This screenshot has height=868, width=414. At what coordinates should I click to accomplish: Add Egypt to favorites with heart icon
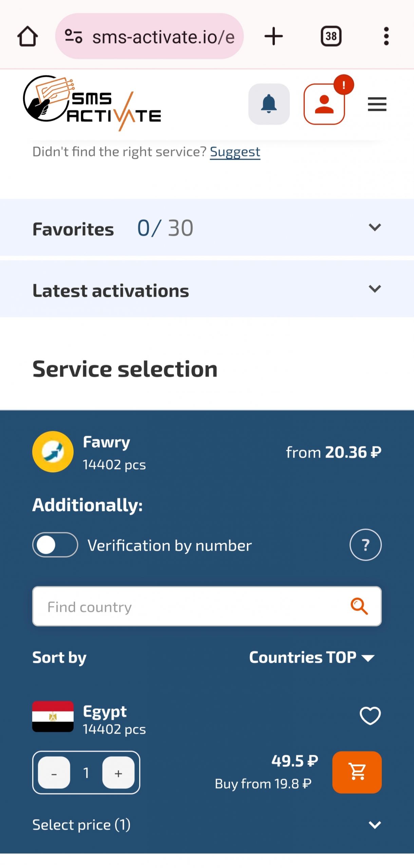(370, 716)
